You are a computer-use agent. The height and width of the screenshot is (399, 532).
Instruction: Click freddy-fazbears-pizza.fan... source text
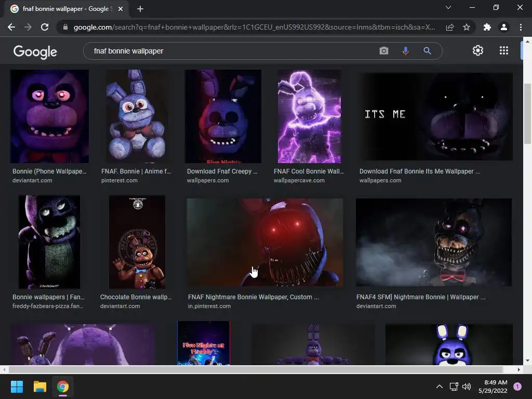(x=48, y=306)
